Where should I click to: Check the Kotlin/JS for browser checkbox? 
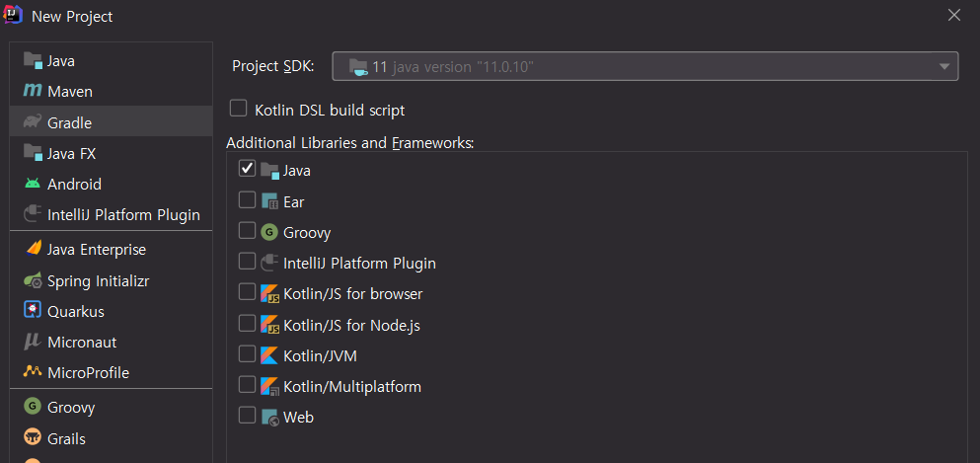[x=248, y=292]
